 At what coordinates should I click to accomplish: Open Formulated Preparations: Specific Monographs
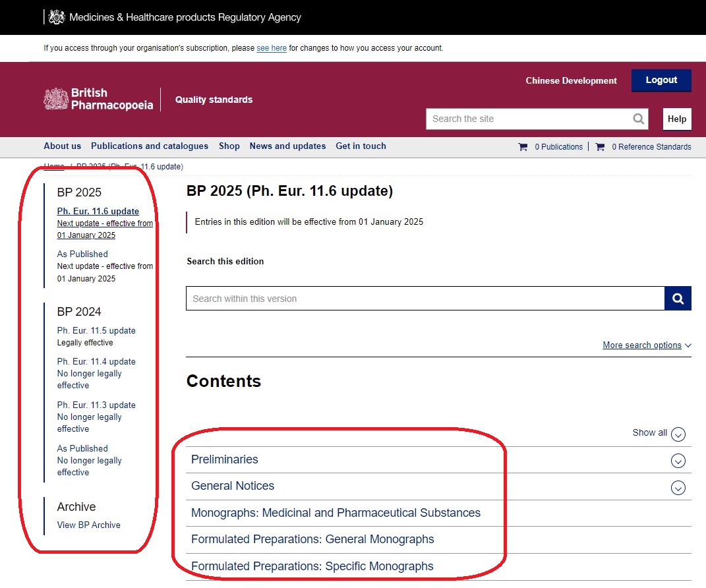tap(312, 566)
